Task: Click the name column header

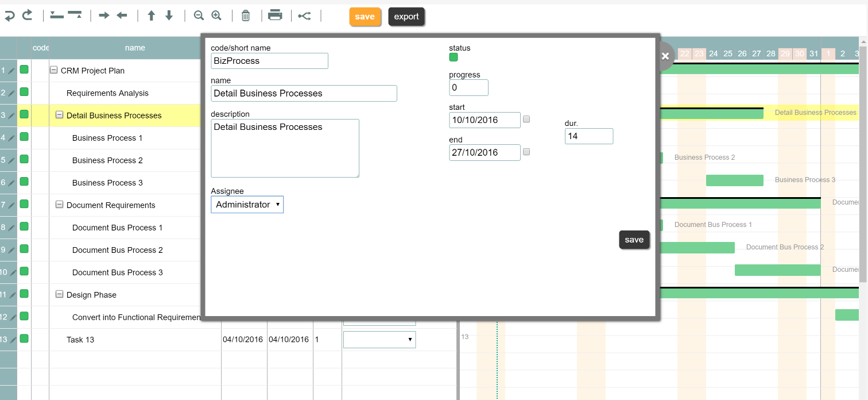Action: tap(135, 48)
